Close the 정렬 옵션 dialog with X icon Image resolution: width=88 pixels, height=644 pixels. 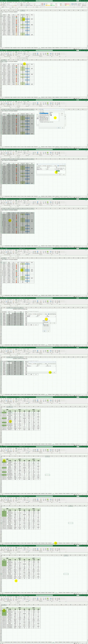[x=49, y=321]
